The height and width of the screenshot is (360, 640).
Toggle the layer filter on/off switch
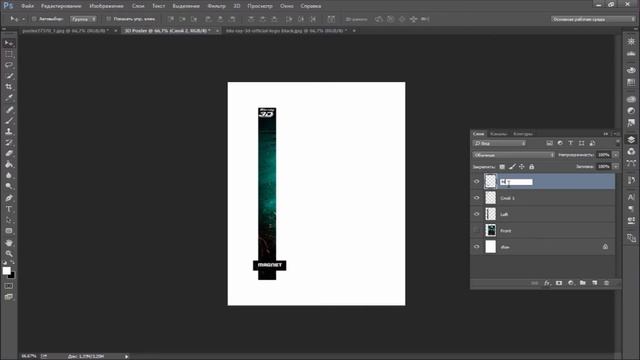point(617,143)
